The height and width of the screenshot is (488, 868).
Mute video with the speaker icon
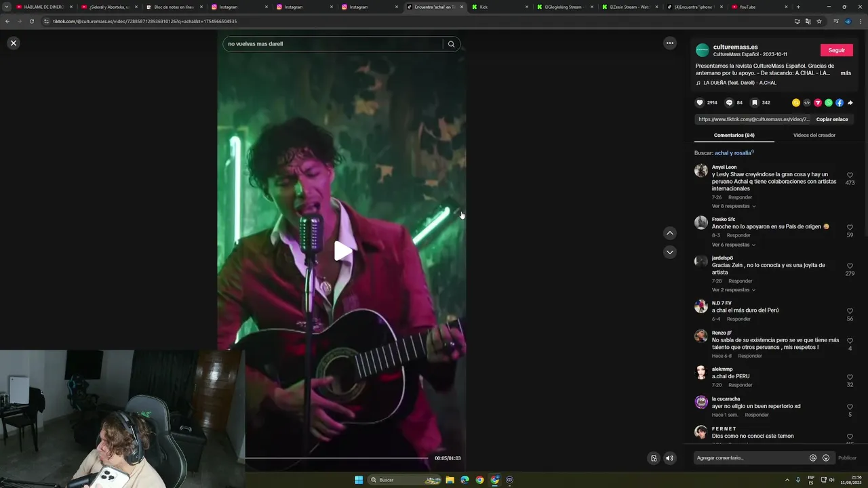tap(669, 458)
